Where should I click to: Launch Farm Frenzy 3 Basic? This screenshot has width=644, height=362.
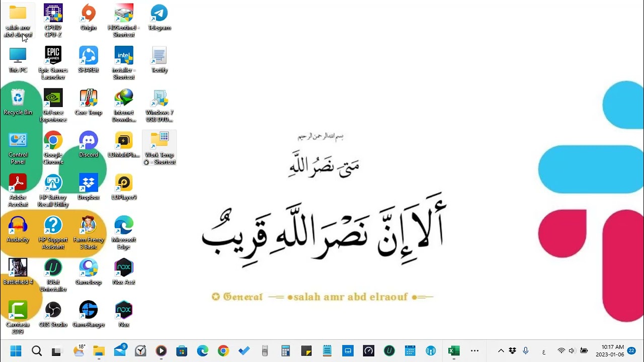pyautogui.click(x=89, y=233)
